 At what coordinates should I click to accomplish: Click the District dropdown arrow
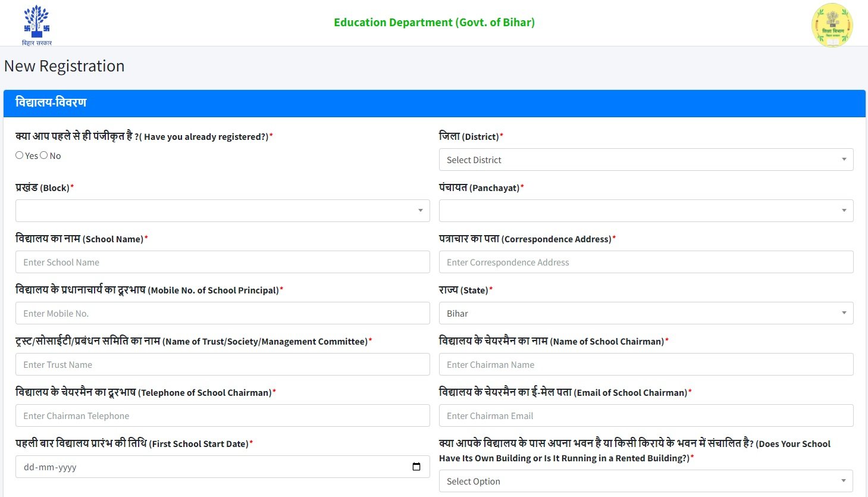point(843,159)
